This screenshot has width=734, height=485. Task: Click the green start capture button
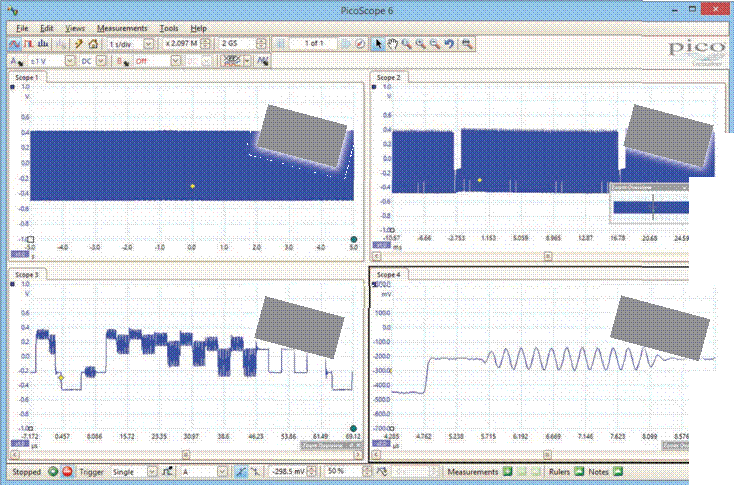[53, 471]
